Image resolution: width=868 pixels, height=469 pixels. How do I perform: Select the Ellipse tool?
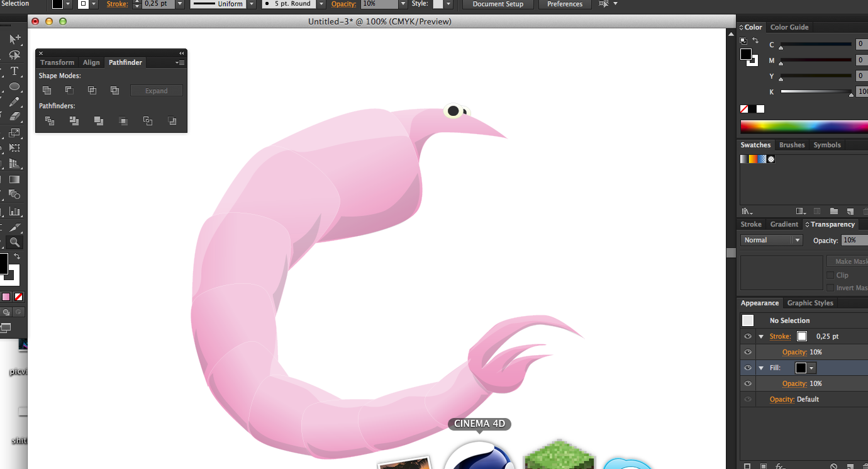(x=14, y=87)
